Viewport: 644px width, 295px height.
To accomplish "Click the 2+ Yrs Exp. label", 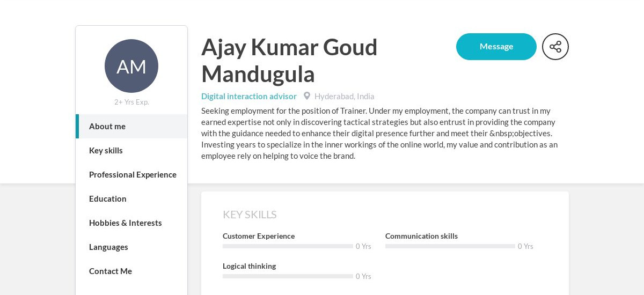I will 131,102.
